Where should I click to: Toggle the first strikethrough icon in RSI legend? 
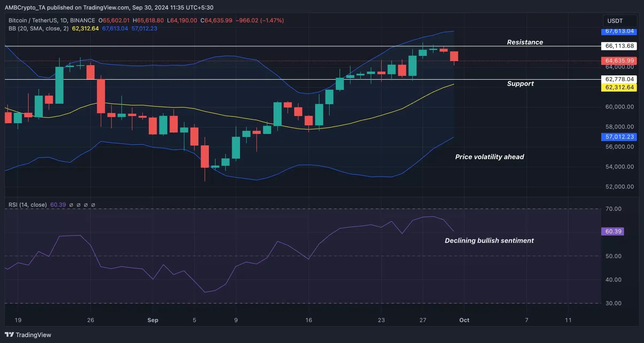tap(71, 205)
